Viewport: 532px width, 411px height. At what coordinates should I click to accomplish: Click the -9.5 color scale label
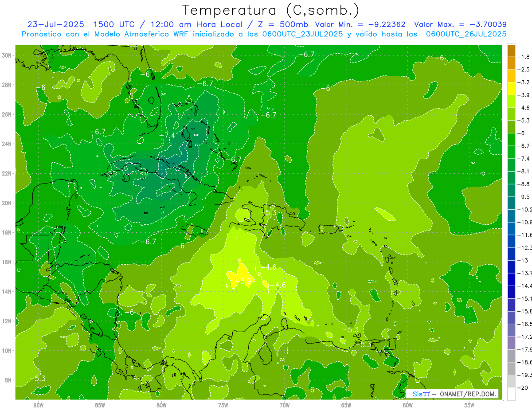pyautogui.click(x=524, y=196)
